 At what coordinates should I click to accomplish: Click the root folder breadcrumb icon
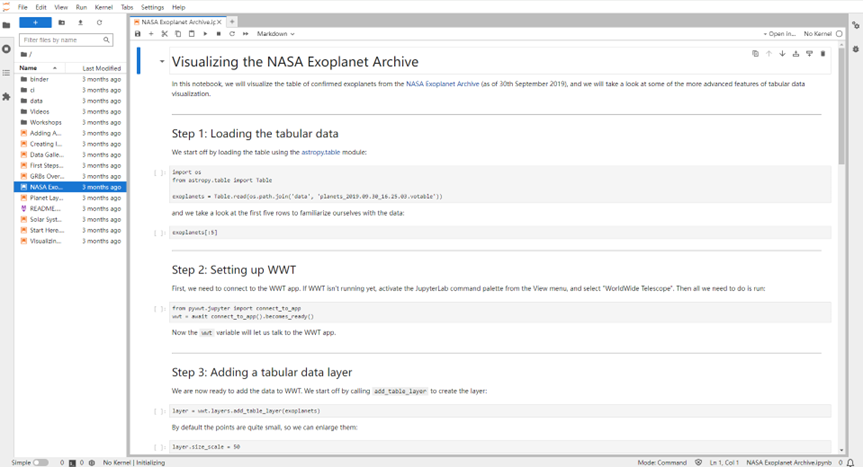(24, 54)
